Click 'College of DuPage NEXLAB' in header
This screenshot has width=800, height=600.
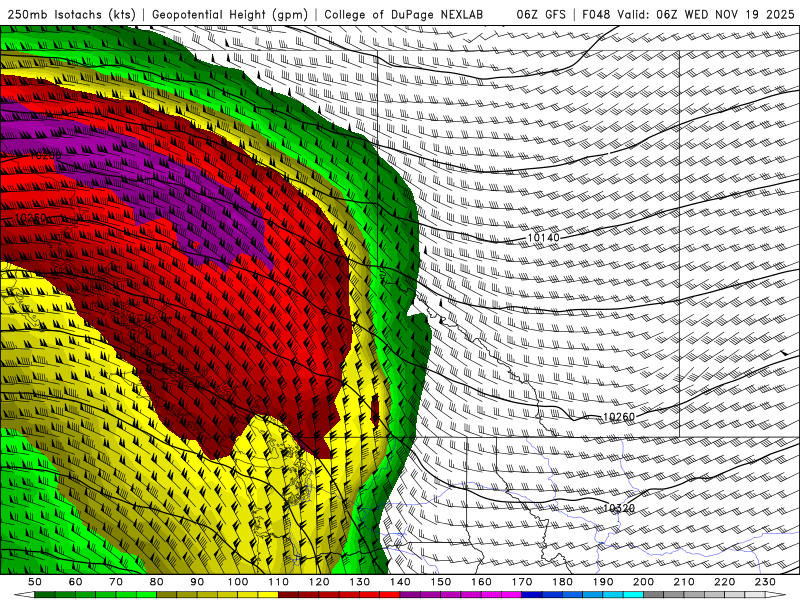click(x=404, y=15)
